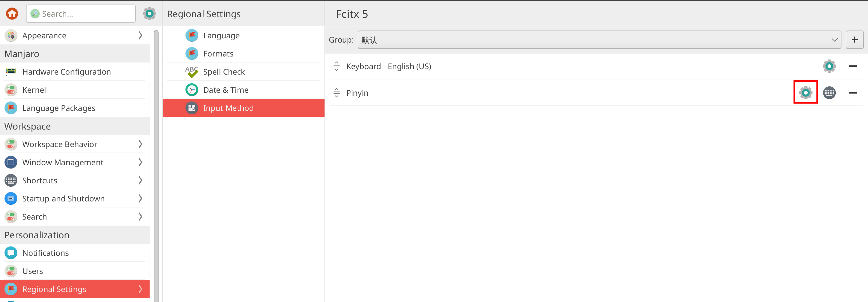The image size is (868, 302).
Task: Click the home icon in the sidebar header
Action: tap(12, 14)
